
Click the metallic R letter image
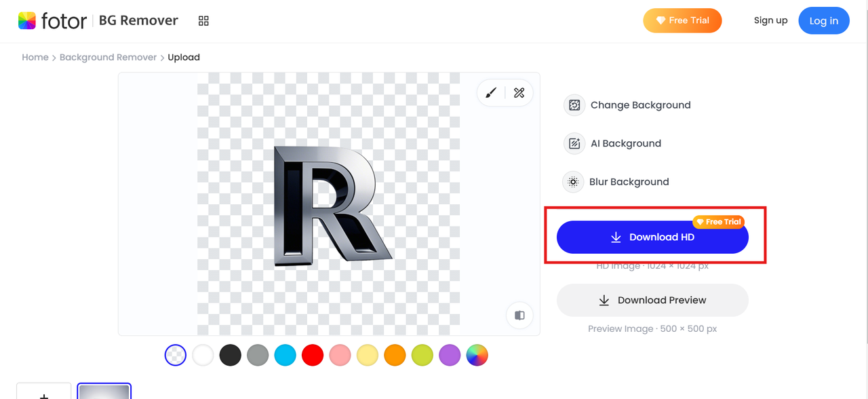click(x=332, y=206)
